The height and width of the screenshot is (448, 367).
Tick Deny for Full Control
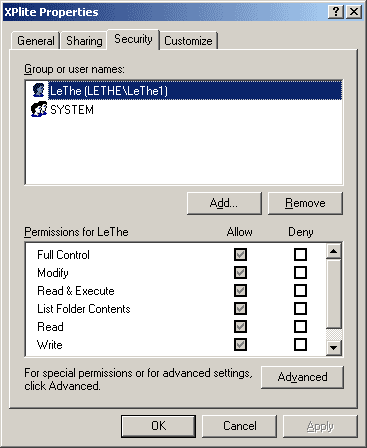[300, 255]
